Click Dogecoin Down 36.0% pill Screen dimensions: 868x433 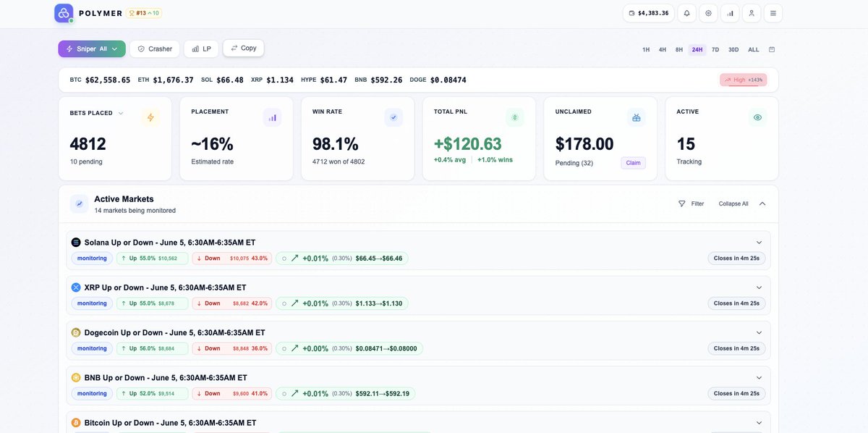click(x=232, y=348)
